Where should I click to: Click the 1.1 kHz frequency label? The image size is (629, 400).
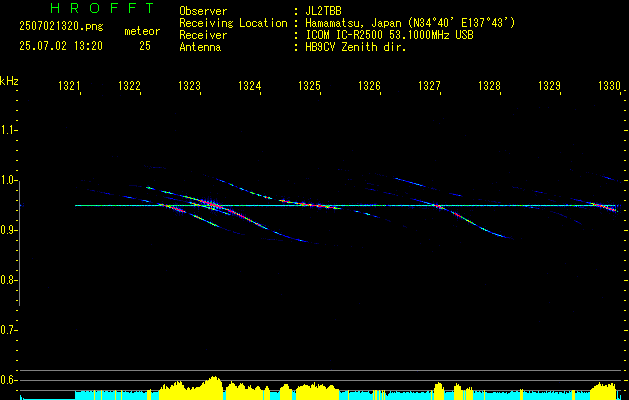coord(8,130)
